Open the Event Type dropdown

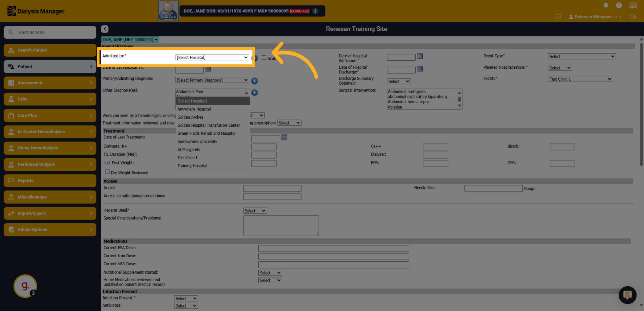tap(581, 56)
